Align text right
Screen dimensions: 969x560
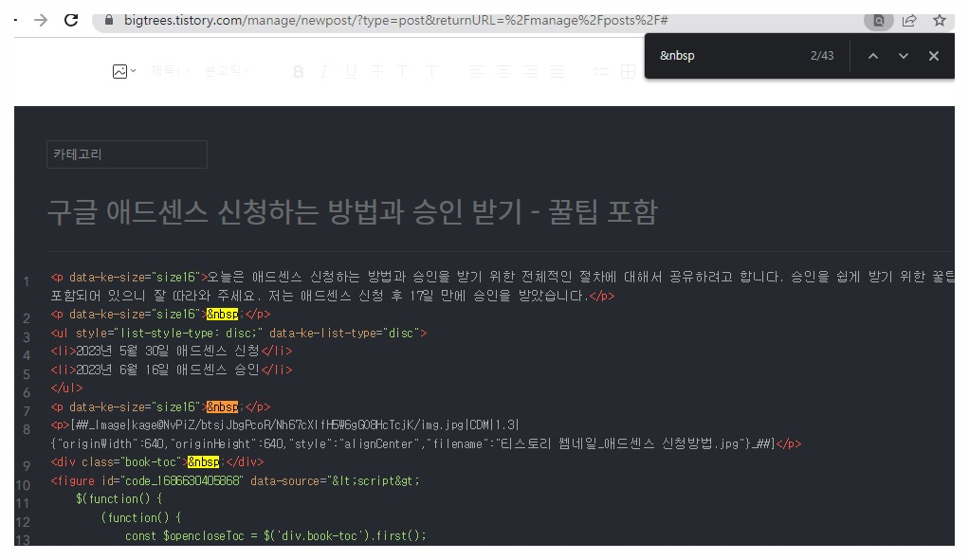pos(530,72)
